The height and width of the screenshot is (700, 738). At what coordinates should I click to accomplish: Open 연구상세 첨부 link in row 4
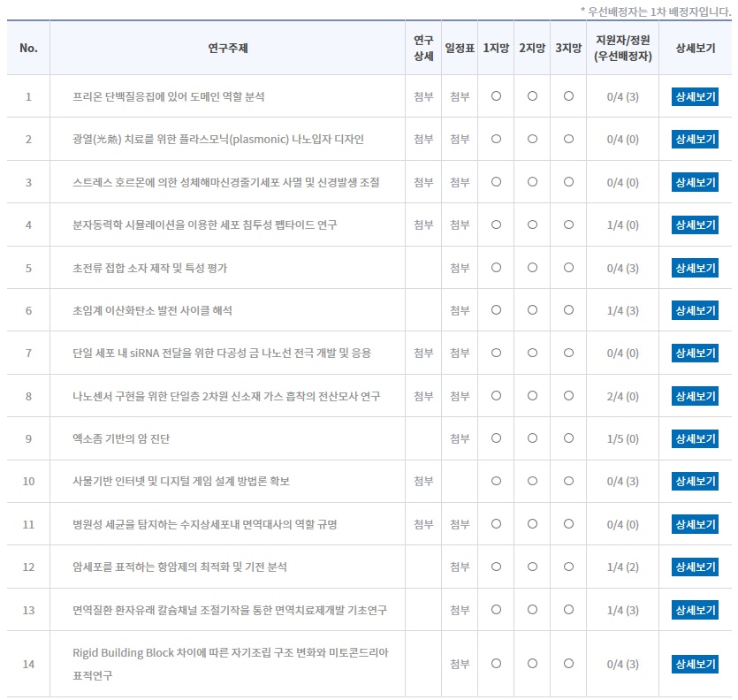pos(423,224)
